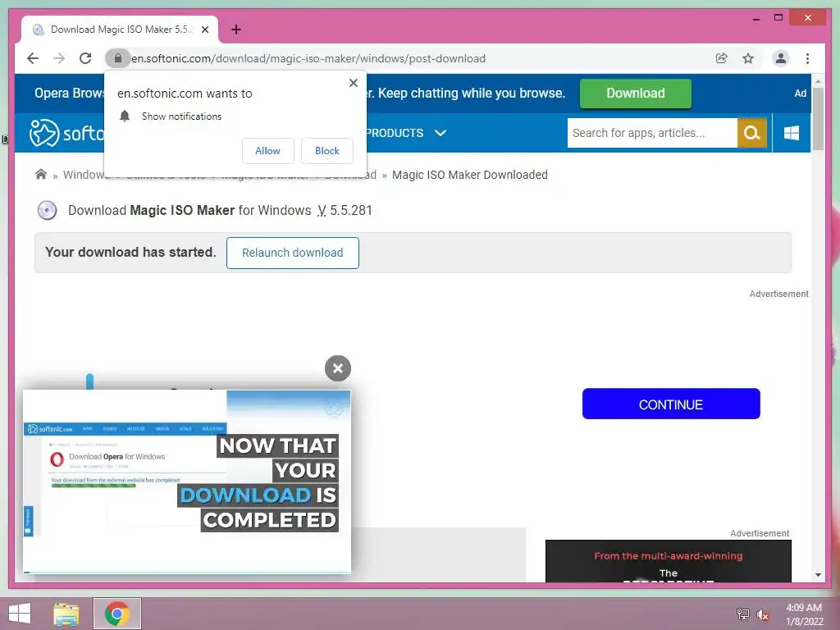Click the PRODUCTS menu label

click(395, 133)
